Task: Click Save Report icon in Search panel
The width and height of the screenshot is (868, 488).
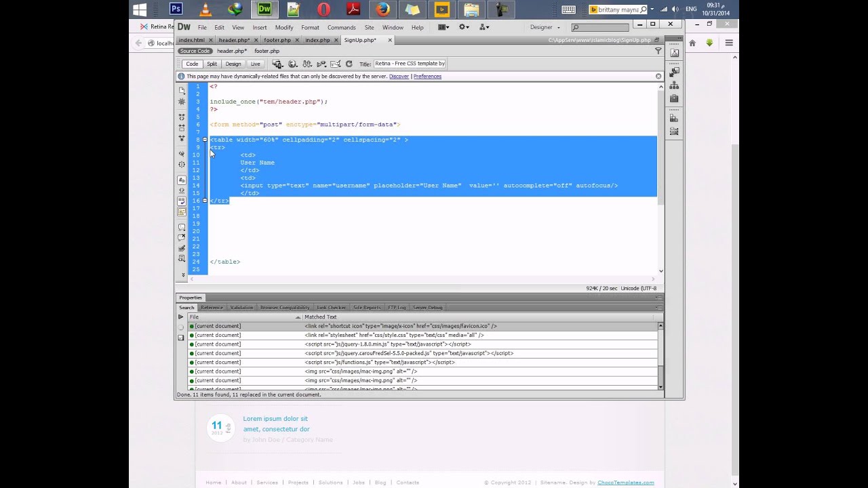Action: click(x=180, y=338)
